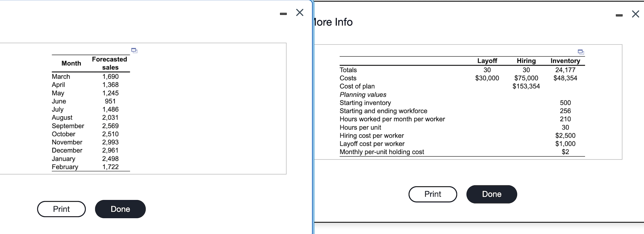The height and width of the screenshot is (234, 644).
Task: Select the April sales value 1,368
Action: (110, 85)
